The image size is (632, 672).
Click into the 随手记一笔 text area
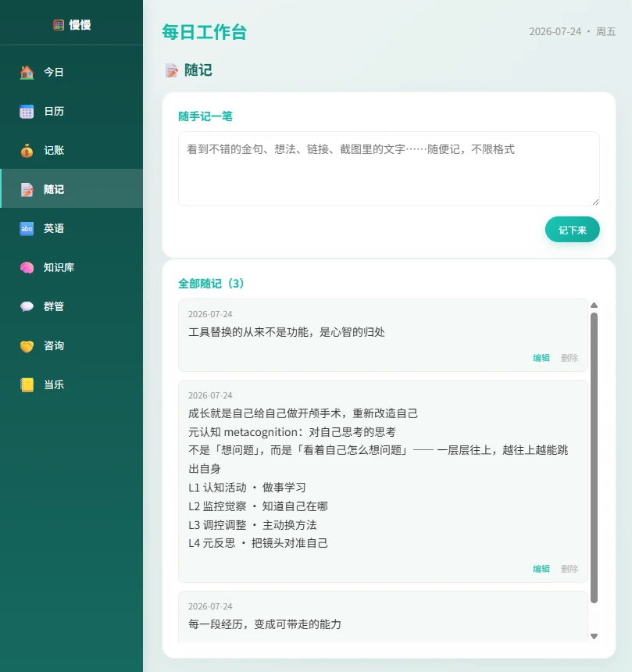(x=388, y=169)
